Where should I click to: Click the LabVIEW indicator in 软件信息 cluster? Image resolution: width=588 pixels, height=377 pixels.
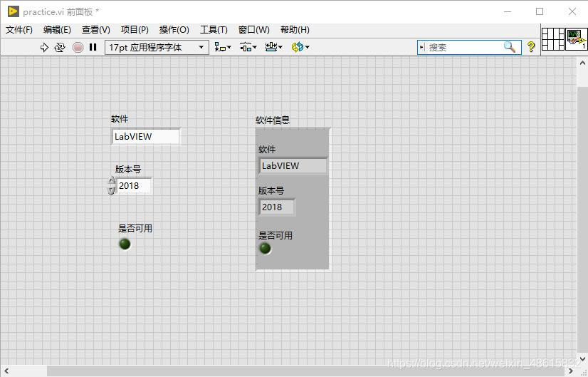point(293,166)
